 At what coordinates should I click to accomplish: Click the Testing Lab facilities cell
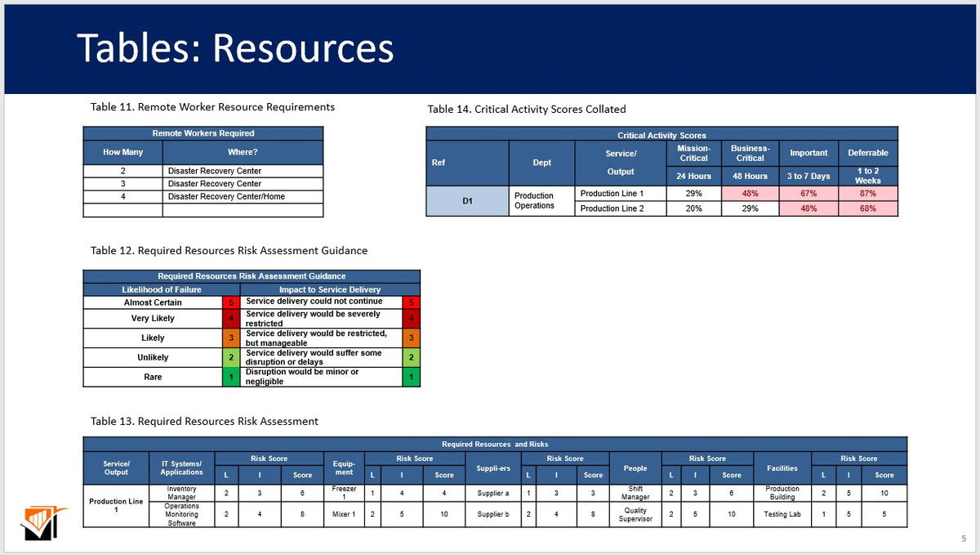781,514
